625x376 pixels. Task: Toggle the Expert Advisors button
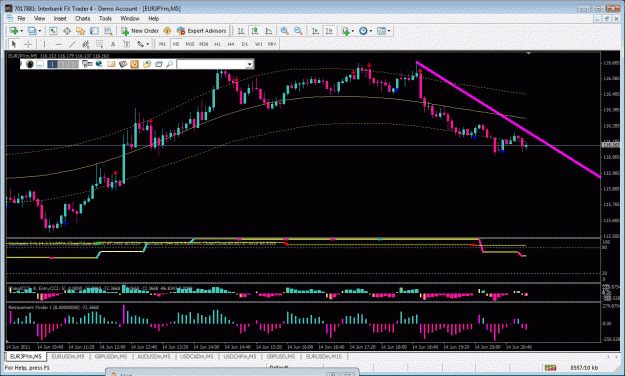201,31
